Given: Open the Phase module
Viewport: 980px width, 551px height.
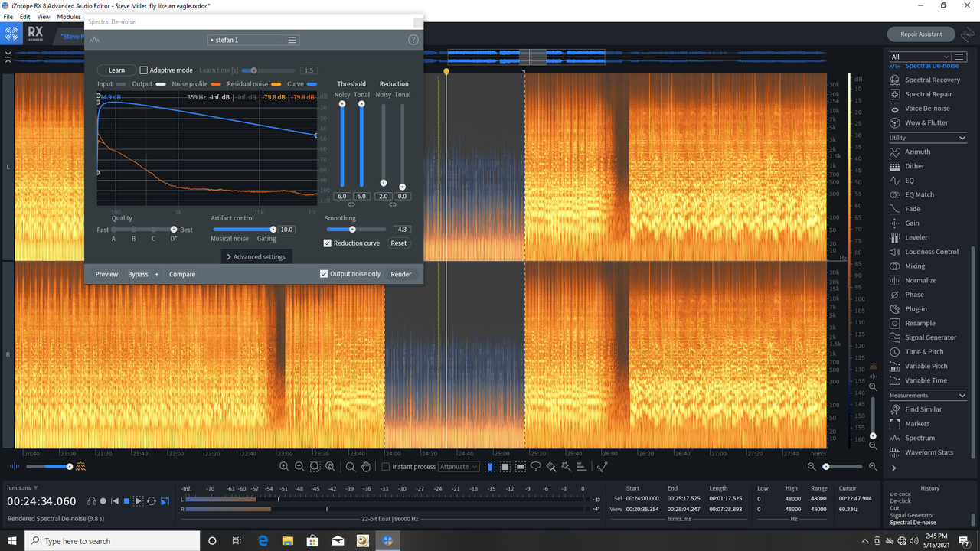Looking at the screenshot, I should pyautogui.click(x=906, y=295).
